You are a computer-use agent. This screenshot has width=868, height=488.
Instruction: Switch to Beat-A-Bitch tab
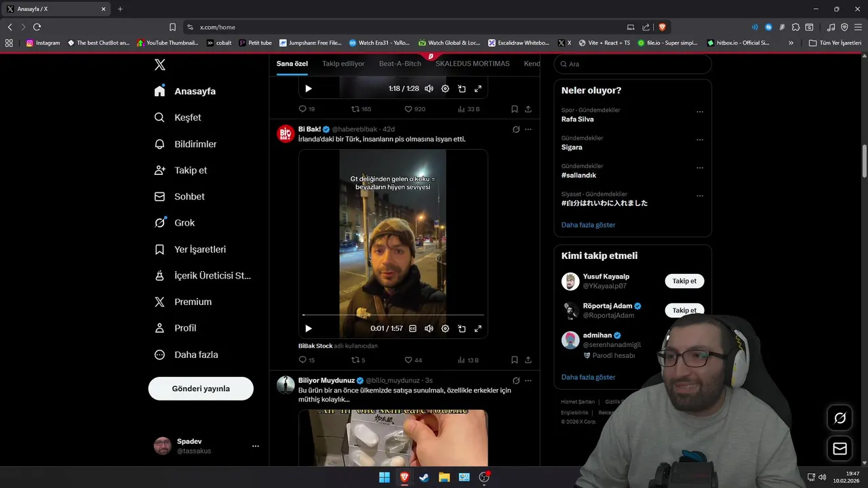click(400, 64)
